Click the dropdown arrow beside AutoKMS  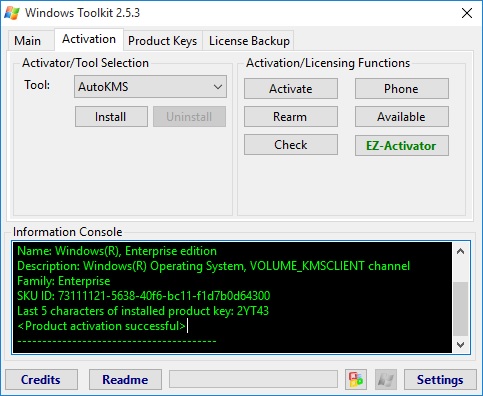(218, 87)
